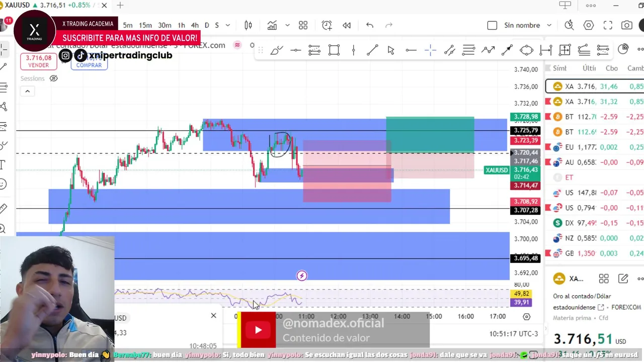Viewport: 644px width, 362px height.
Task: Start bar replay with the rewind icon
Action: click(x=347, y=25)
